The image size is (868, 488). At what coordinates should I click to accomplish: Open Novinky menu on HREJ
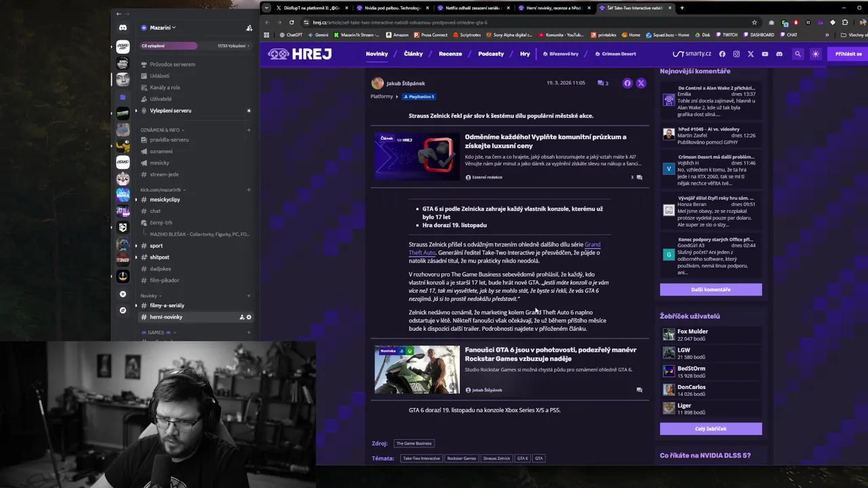point(377,54)
